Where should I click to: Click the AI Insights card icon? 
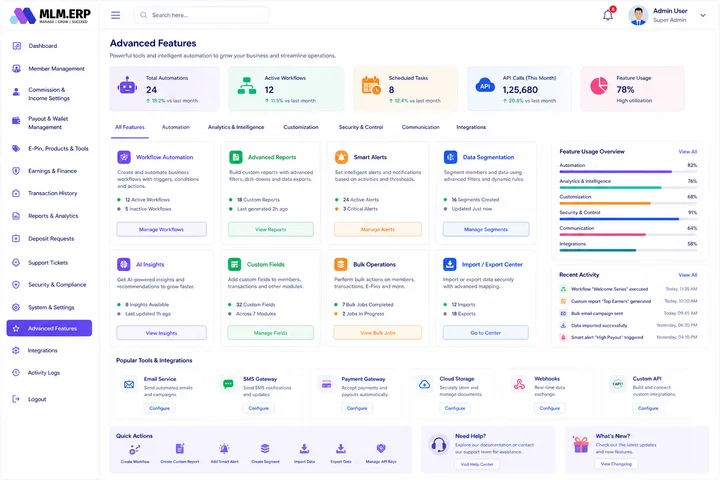click(x=124, y=264)
